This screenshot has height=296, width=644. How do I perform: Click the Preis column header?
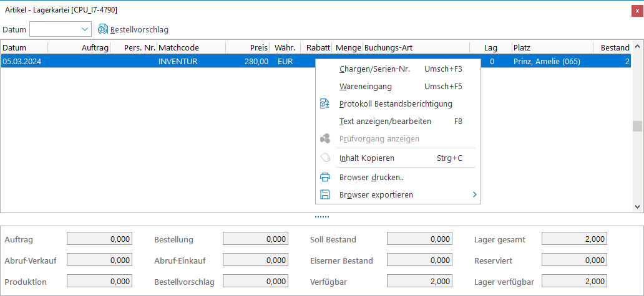(250, 47)
